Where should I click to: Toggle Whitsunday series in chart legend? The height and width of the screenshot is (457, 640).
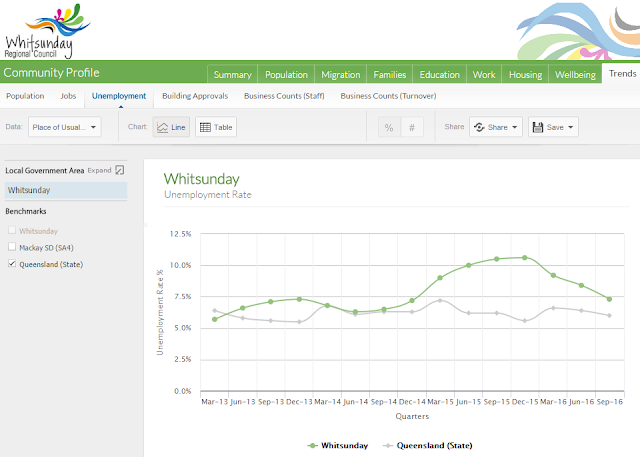[338, 445]
